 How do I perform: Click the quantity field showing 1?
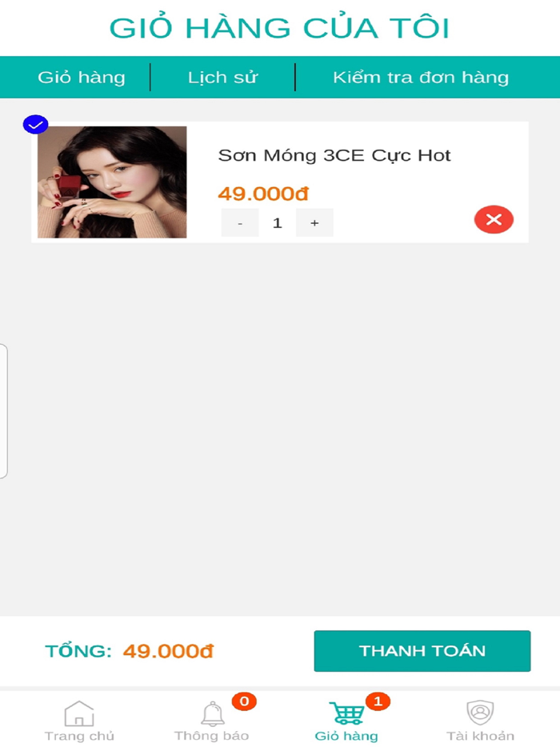point(277,222)
